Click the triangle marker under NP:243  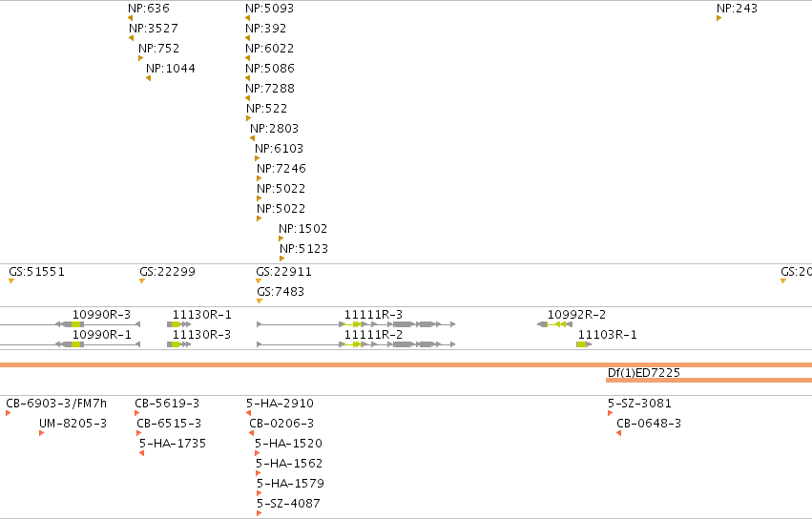point(719,18)
